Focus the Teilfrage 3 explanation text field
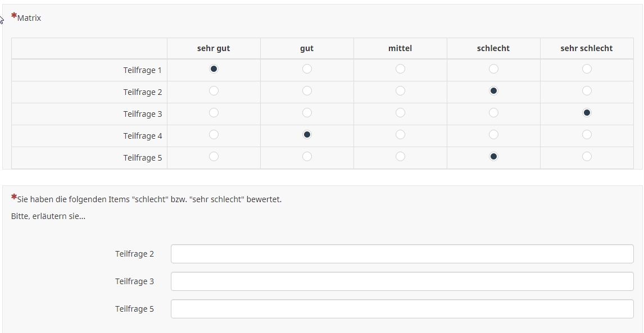 (402, 281)
